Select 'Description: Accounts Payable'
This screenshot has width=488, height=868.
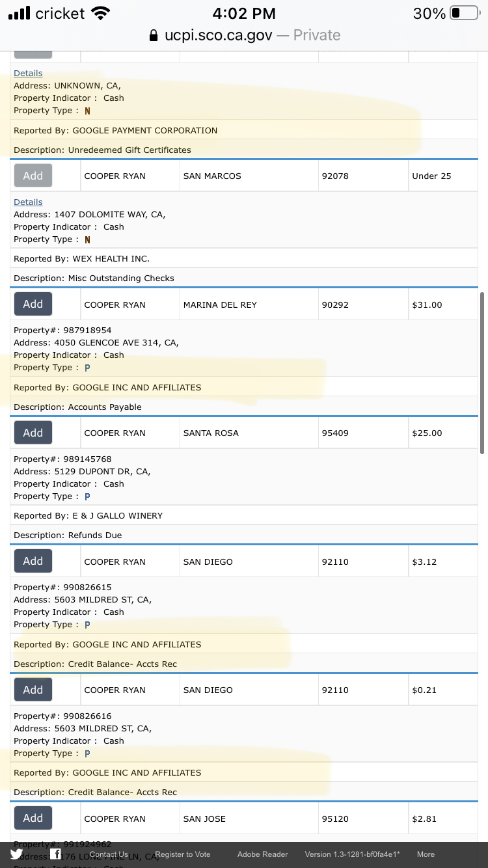click(77, 407)
